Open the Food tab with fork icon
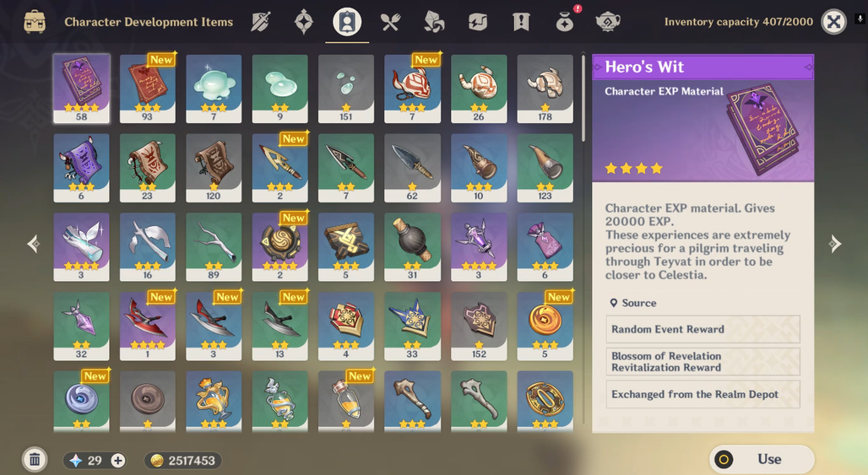 pos(390,22)
